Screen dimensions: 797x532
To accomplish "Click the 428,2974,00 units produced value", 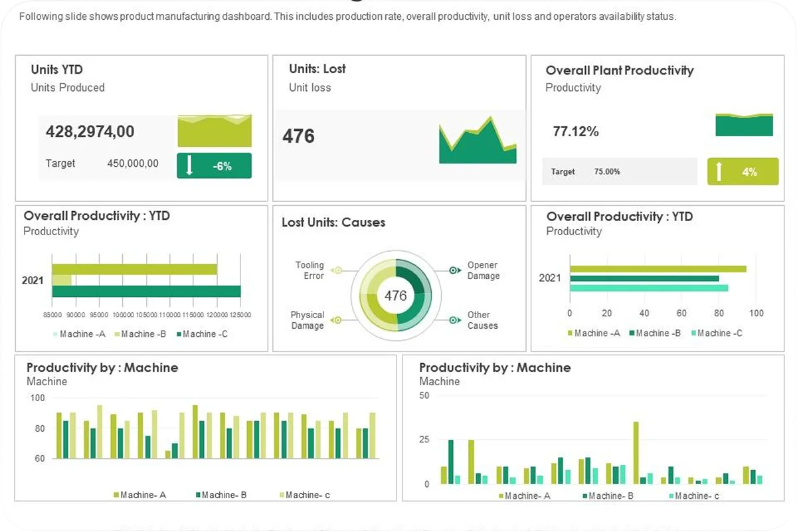I will click(x=90, y=132).
